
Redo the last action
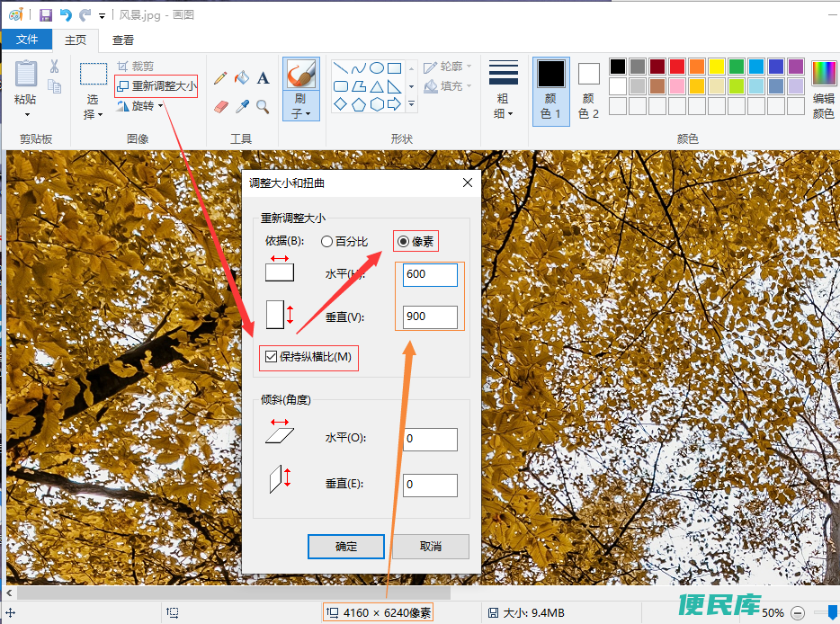85,15
